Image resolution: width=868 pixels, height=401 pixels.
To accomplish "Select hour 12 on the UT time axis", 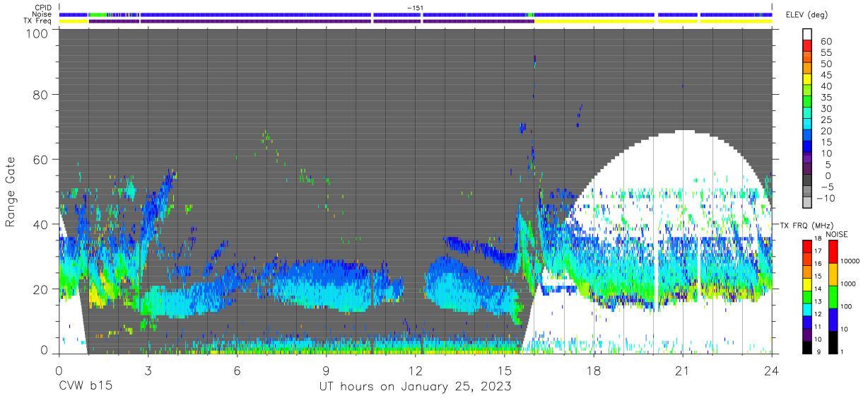I will click(416, 370).
